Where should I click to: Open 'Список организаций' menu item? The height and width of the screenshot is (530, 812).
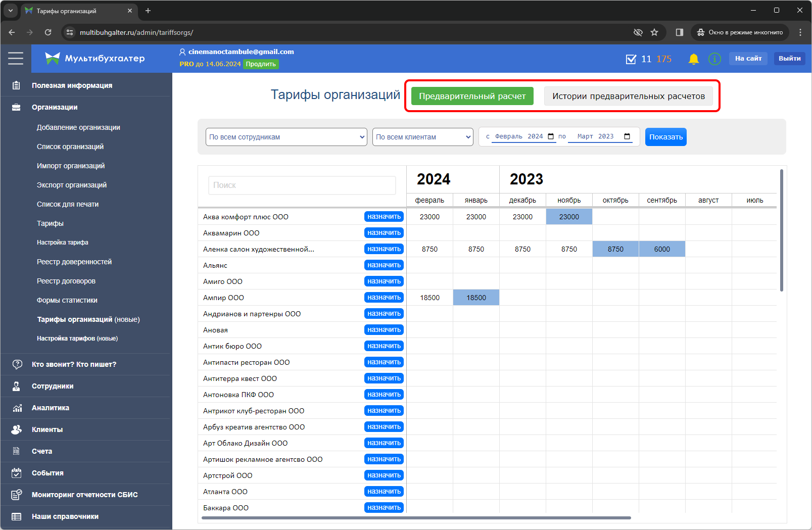click(70, 147)
